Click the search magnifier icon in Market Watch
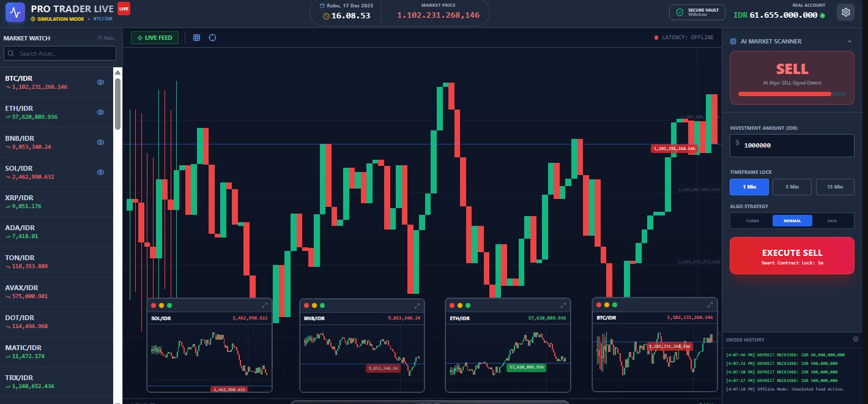Image resolution: width=868 pixels, height=404 pixels. pyautogui.click(x=11, y=53)
